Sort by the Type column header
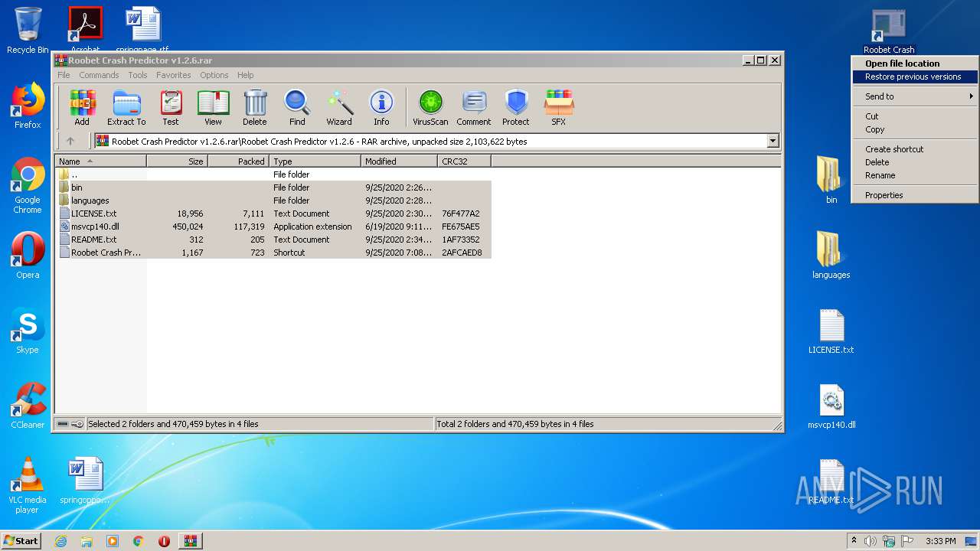980x551 pixels. click(x=315, y=161)
